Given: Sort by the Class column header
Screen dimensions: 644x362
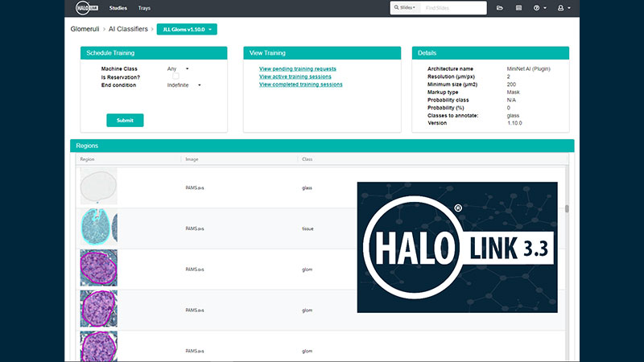Looking at the screenshot, I should 308,159.
